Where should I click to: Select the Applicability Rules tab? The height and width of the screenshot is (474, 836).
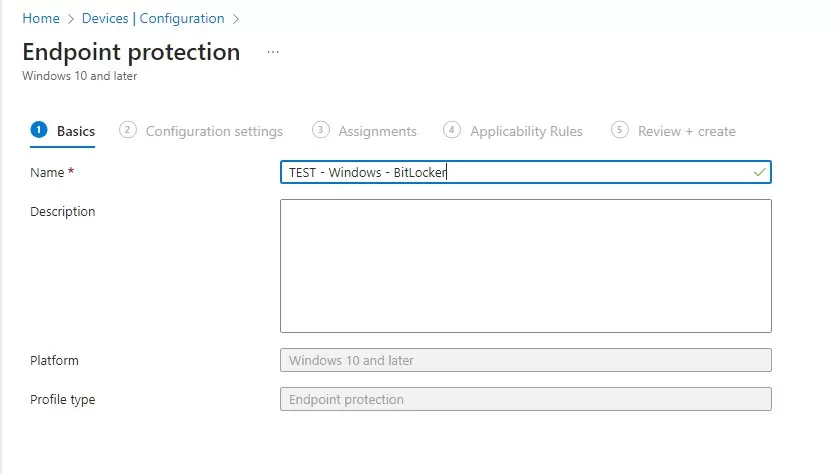point(526,131)
